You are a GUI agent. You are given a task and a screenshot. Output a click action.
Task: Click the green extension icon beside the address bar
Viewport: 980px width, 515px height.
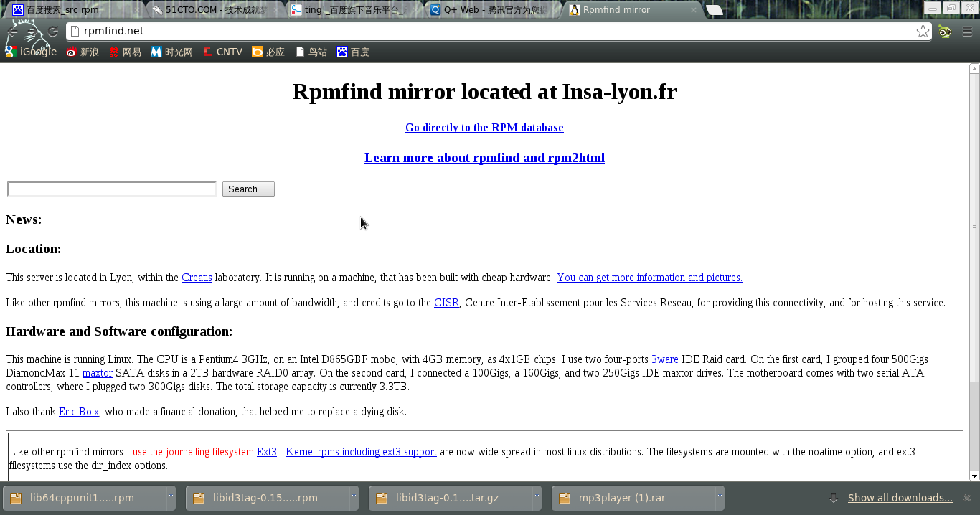point(945,31)
